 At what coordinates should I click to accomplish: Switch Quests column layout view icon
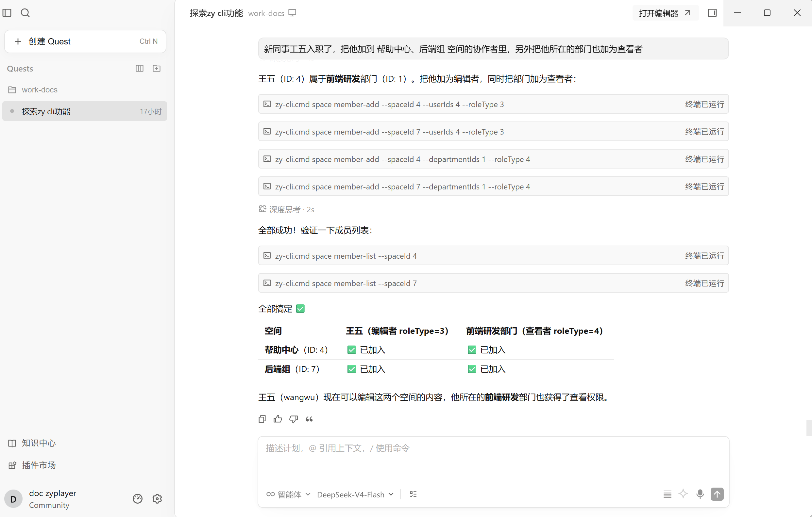pos(139,68)
